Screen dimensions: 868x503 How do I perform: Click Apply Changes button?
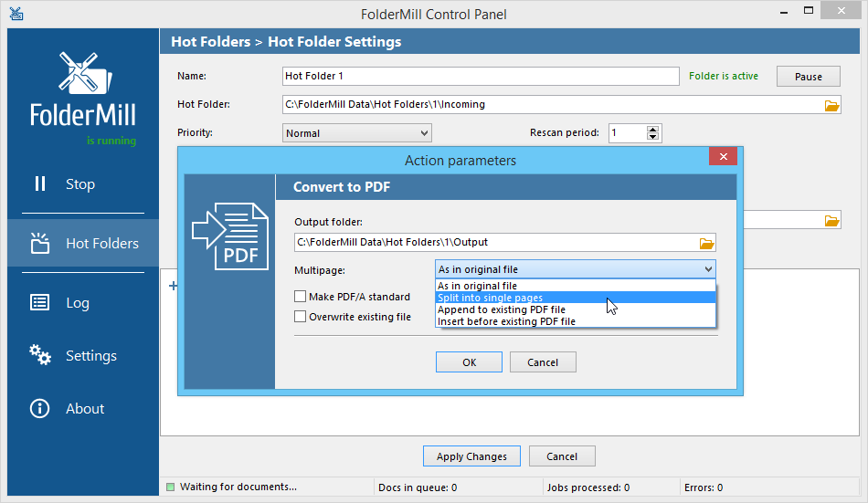point(471,456)
